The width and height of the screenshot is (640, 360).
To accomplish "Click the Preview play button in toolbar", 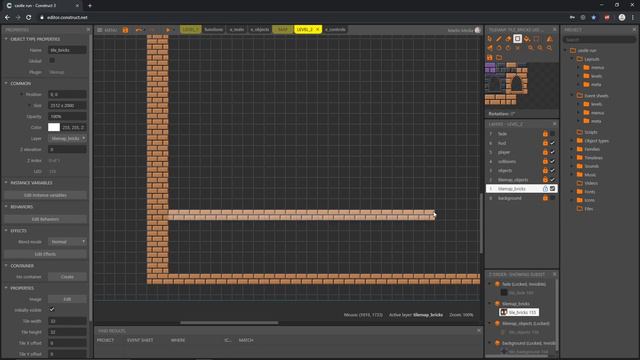I will point(167,30).
